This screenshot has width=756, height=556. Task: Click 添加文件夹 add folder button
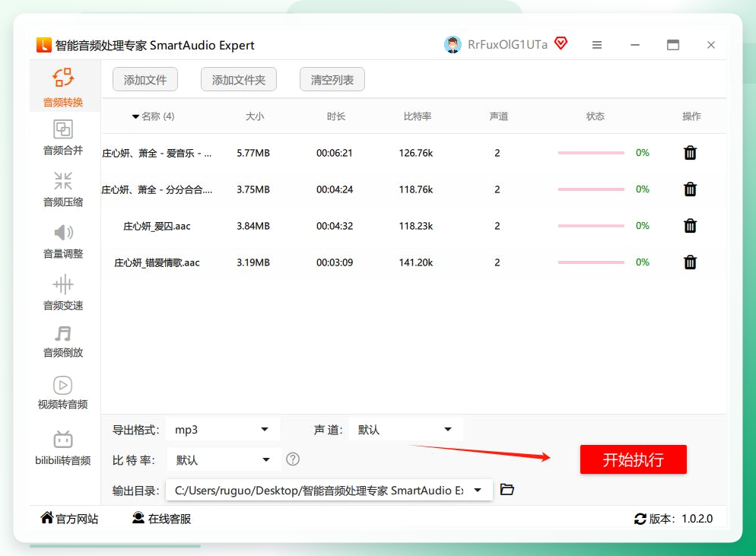point(239,80)
